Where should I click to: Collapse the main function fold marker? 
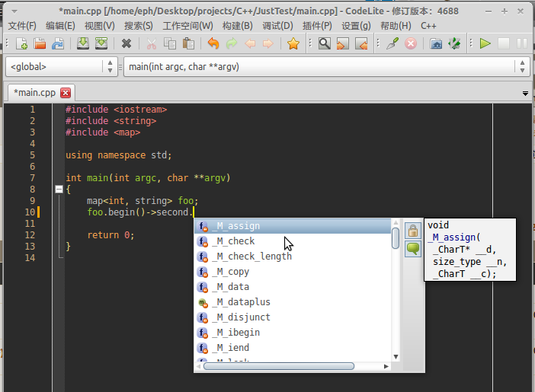coord(59,190)
